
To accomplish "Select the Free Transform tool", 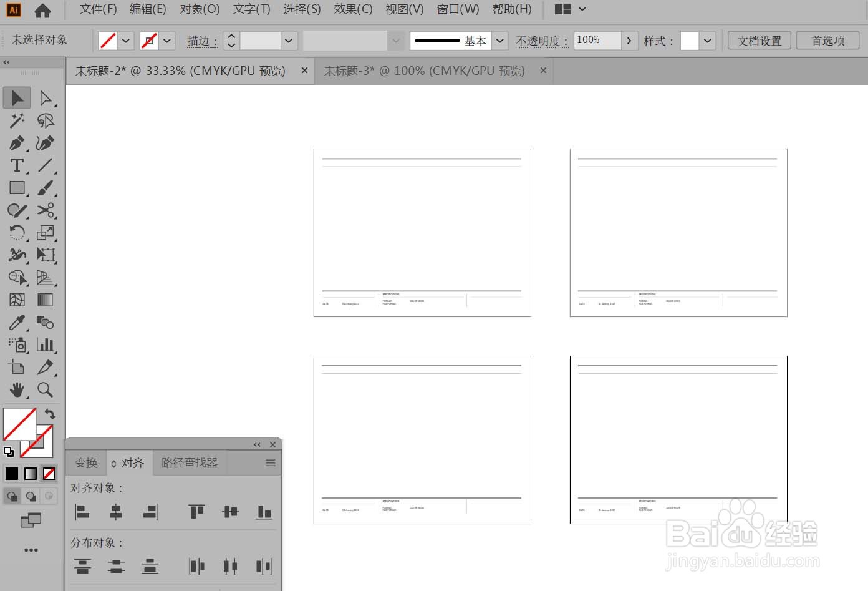I will 46,255.
